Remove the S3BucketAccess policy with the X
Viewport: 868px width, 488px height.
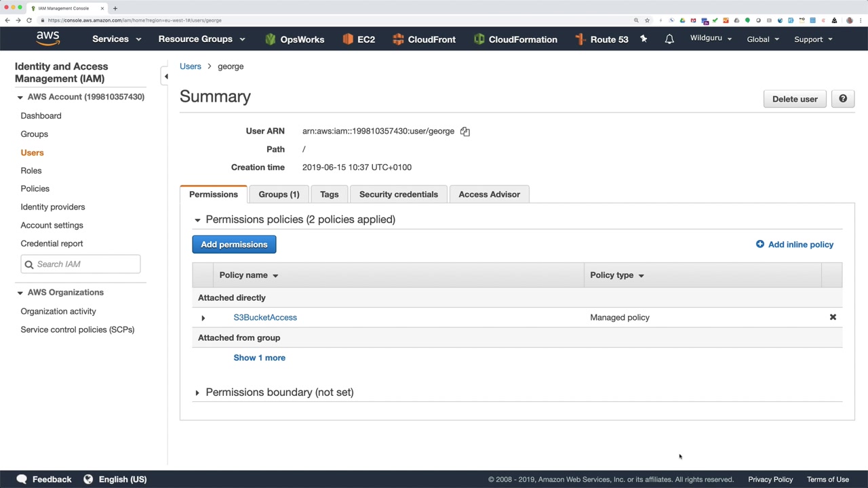833,317
